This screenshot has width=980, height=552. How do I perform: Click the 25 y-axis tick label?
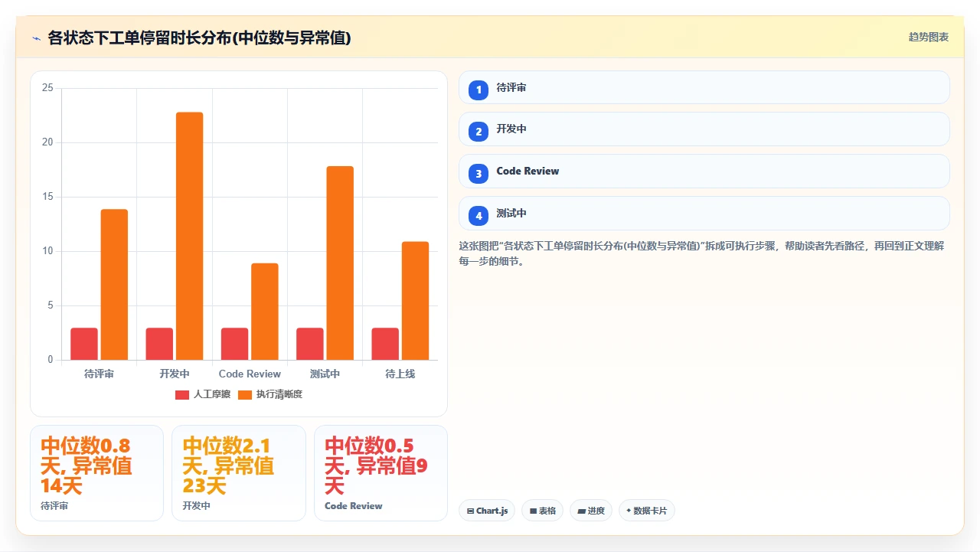pyautogui.click(x=47, y=88)
